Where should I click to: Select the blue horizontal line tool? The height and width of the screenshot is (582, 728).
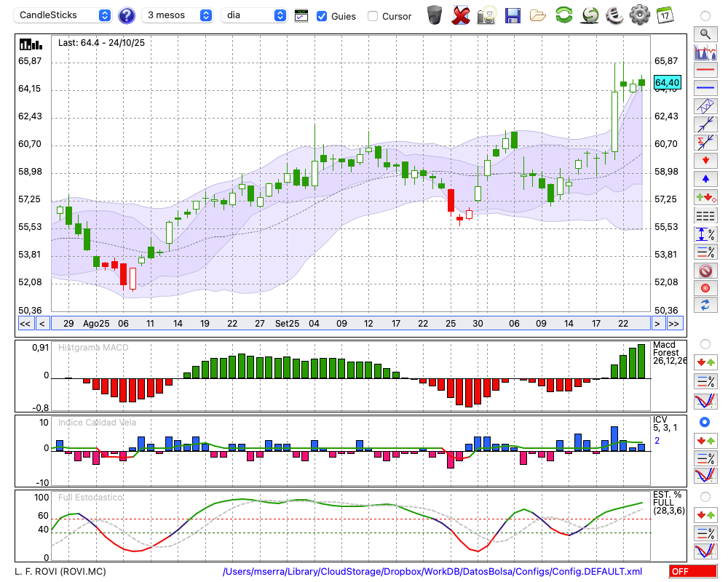tap(705, 88)
